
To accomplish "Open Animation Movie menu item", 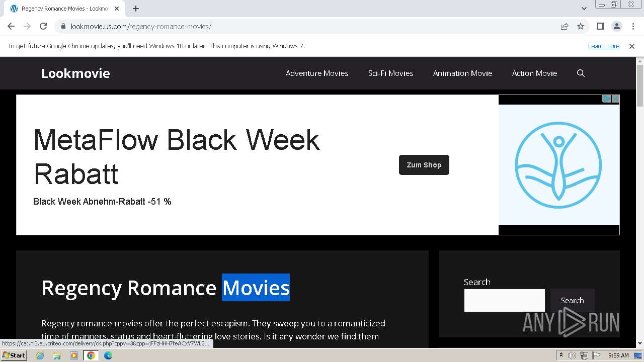I will point(462,73).
